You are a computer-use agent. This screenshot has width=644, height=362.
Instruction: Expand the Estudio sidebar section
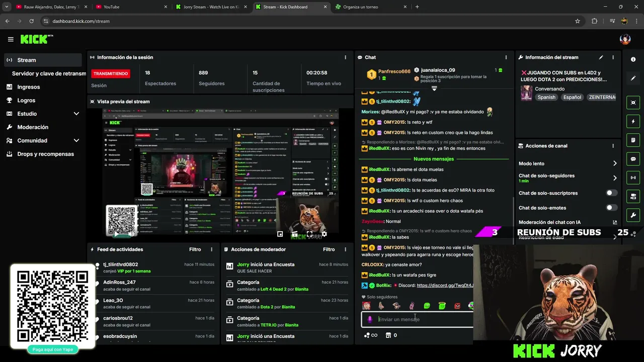click(x=76, y=114)
